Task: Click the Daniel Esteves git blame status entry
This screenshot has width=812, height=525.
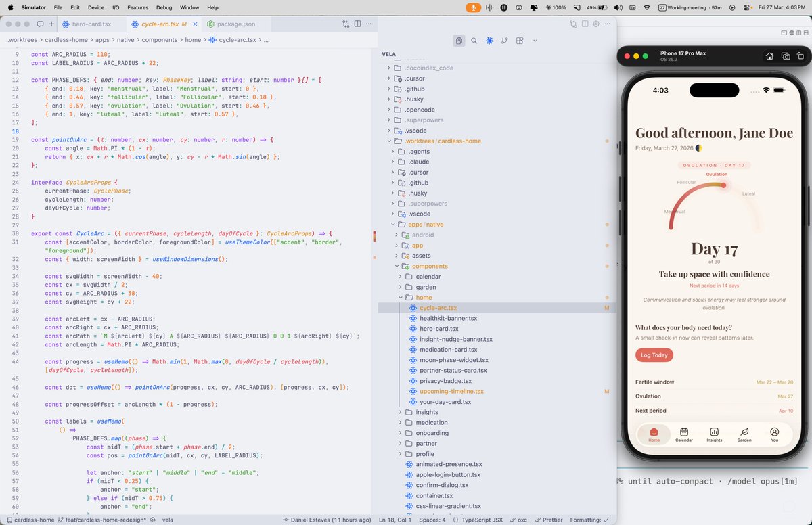Action: tap(327, 520)
